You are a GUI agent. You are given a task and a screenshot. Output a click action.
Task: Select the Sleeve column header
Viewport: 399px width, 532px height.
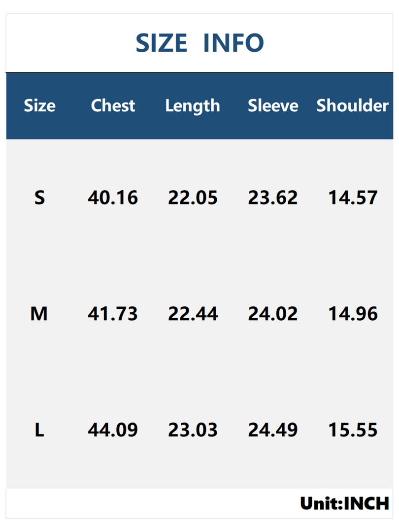click(273, 105)
